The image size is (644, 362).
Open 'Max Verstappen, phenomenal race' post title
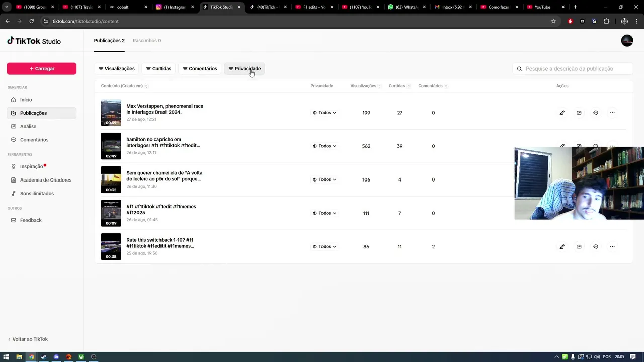pyautogui.click(x=165, y=109)
